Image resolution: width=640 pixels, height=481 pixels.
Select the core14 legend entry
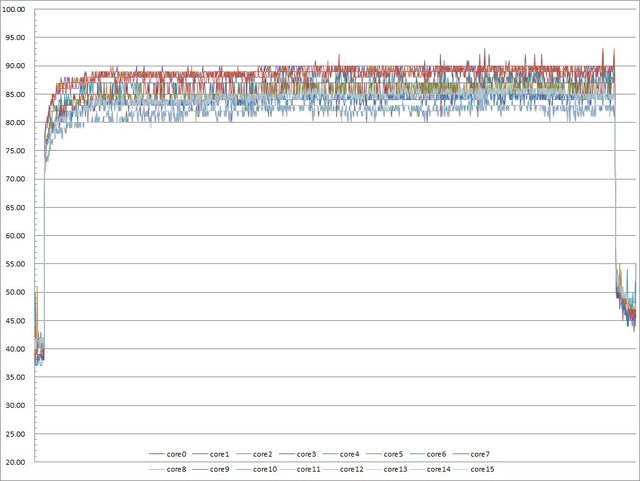pyautogui.click(x=438, y=469)
